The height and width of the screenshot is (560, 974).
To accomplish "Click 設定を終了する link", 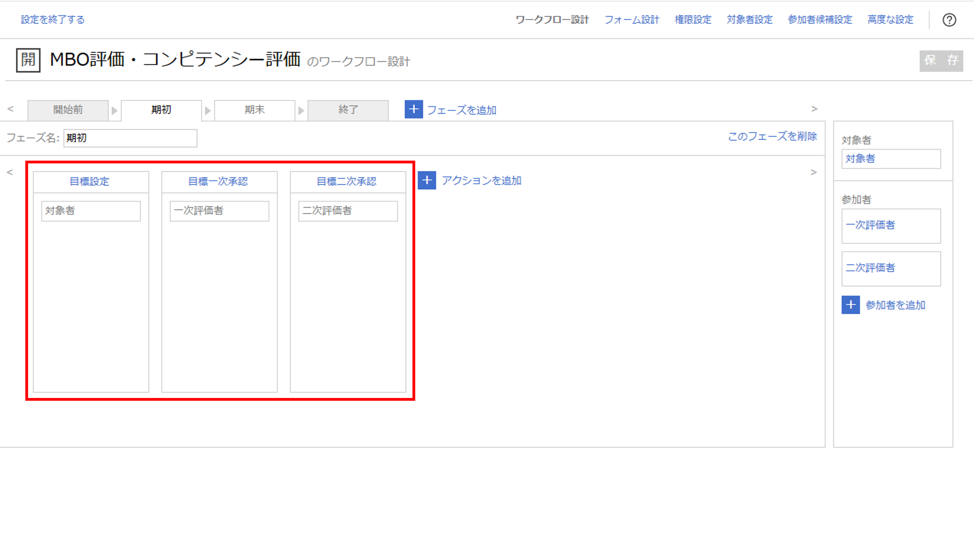I will point(53,20).
